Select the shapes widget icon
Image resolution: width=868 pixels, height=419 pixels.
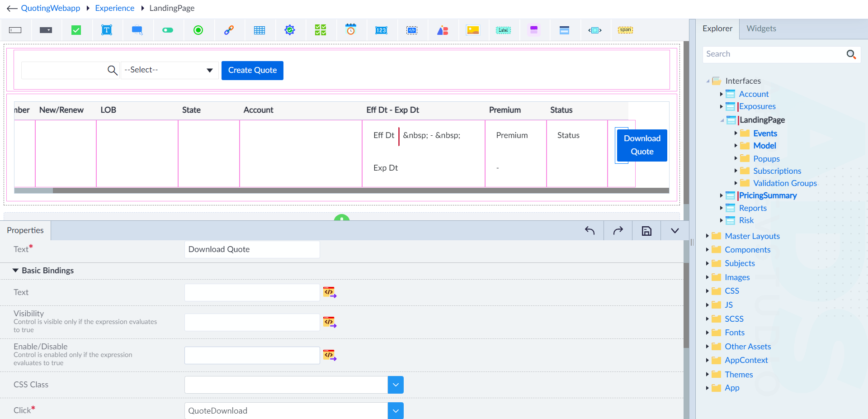click(443, 30)
